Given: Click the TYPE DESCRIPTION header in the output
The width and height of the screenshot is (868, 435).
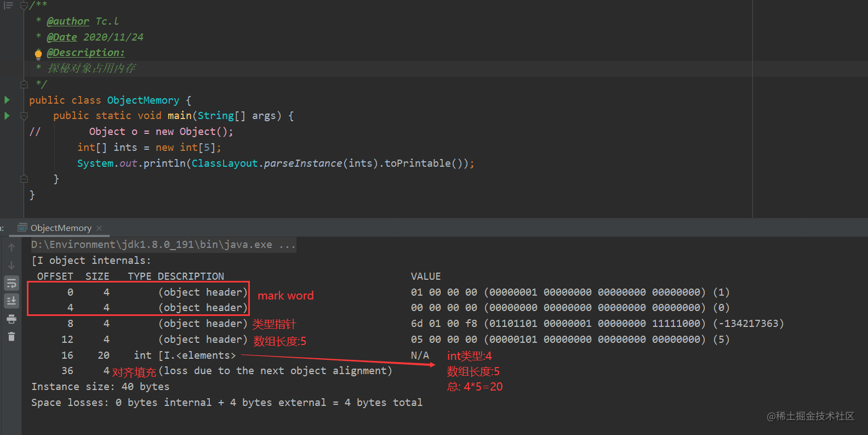Looking at the screenshot, I should (x=176, y=276).
